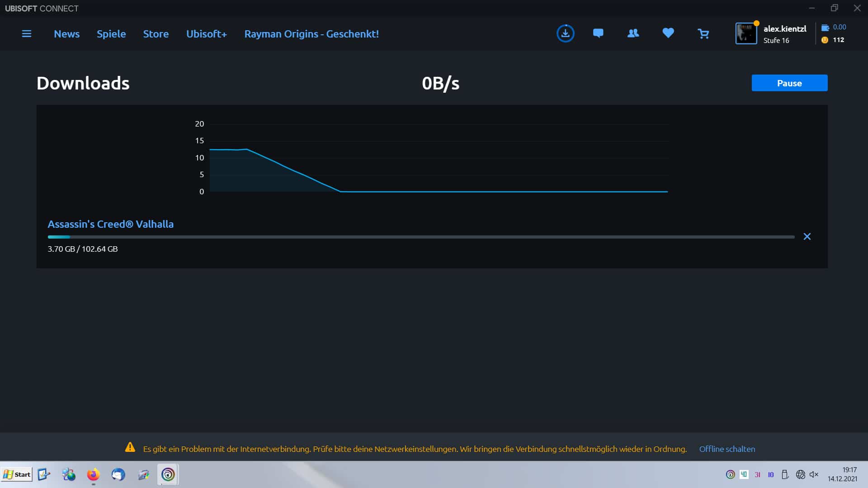Launch Thunderbird from the taskbar

[118, 474]
